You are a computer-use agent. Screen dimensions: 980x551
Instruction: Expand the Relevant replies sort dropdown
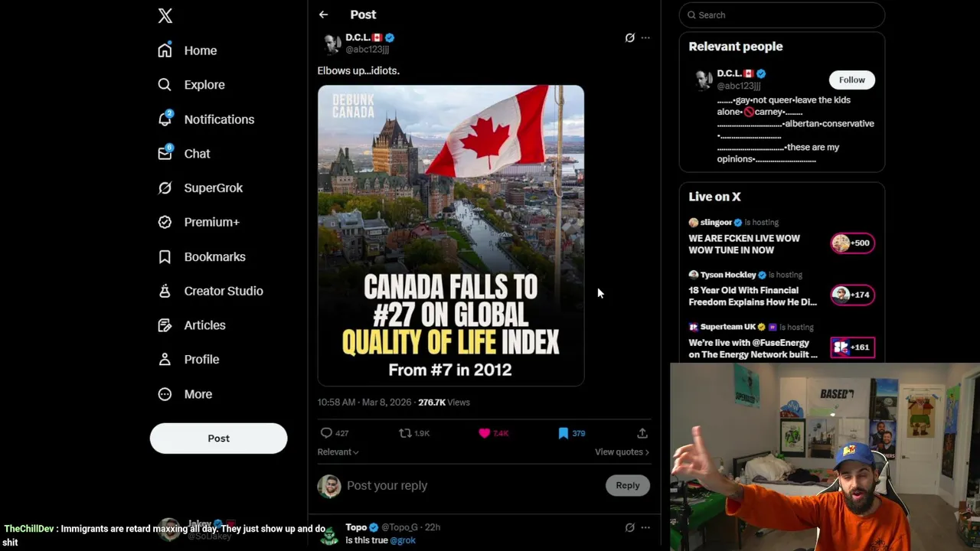tap(338, 452)
